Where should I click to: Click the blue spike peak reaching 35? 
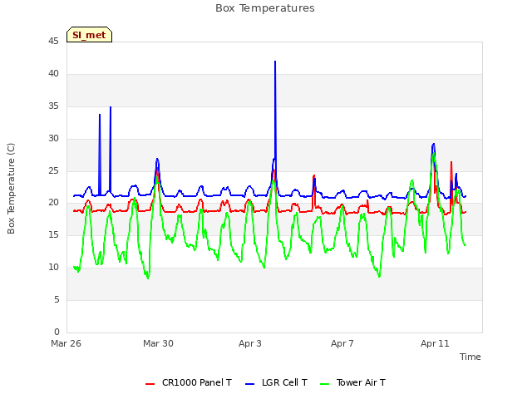(111, 107)
